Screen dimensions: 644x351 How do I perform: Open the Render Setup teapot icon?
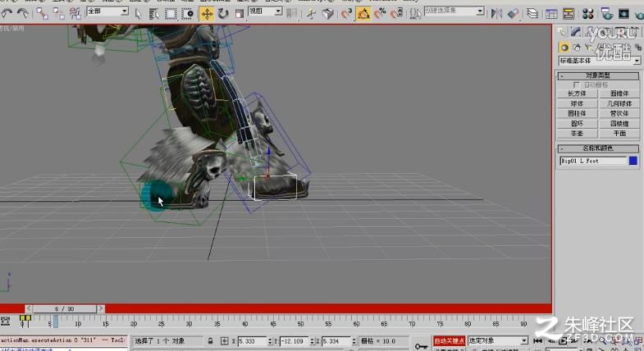click(x=606, y=14)
